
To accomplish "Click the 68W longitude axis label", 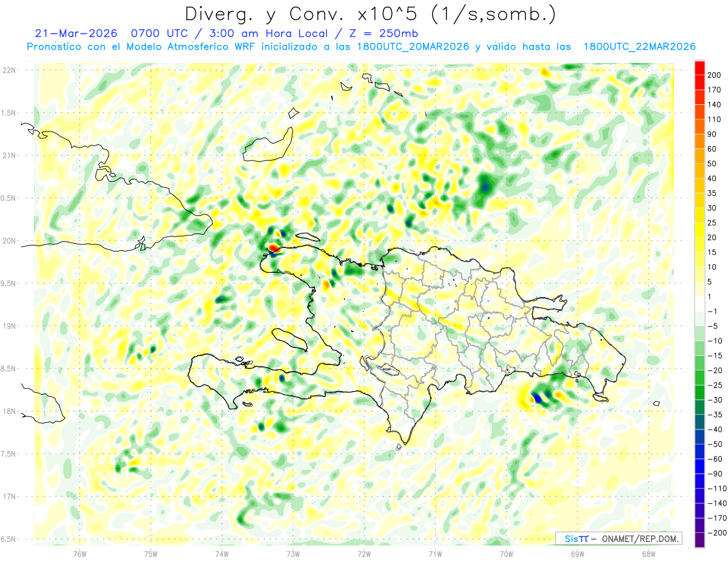I will pyautogui.click(x=649, y=554).
